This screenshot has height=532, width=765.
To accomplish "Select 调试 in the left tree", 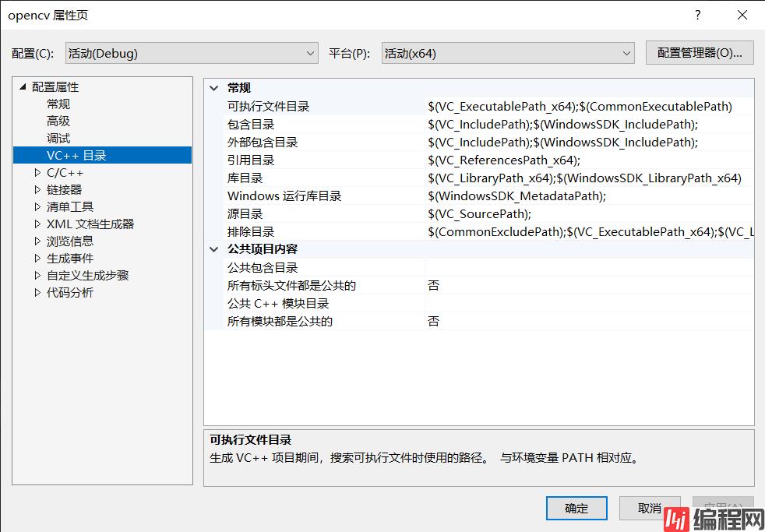I will click(x=58, y=139).
